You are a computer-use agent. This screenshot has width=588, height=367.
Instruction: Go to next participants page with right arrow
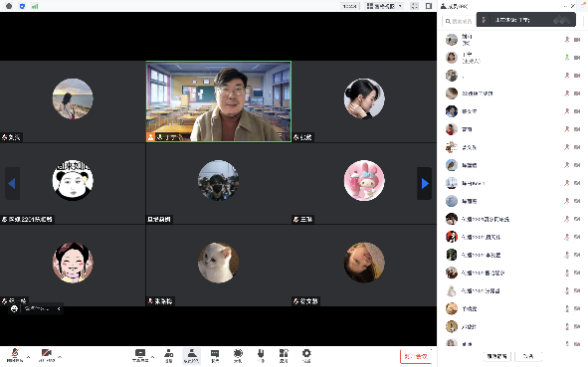425,183
